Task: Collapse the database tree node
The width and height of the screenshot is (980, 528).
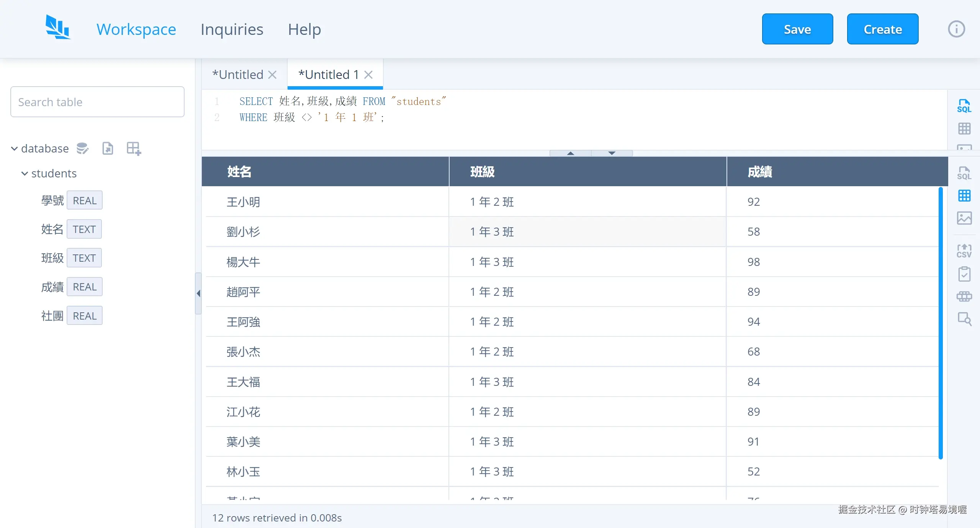Action: point(14,148)
